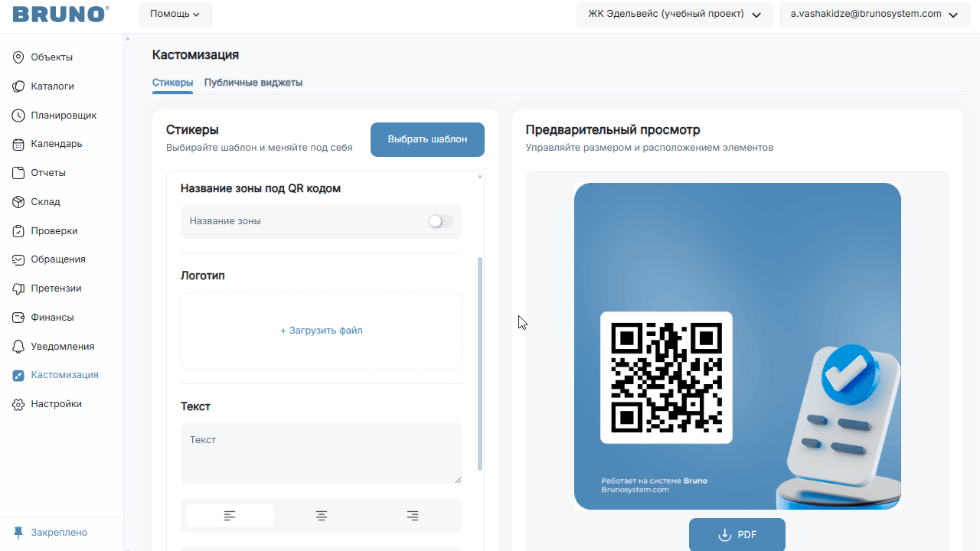980x551 pixels.
Task: Open the Помощь dropdown menu
Action: click(175, 14)
